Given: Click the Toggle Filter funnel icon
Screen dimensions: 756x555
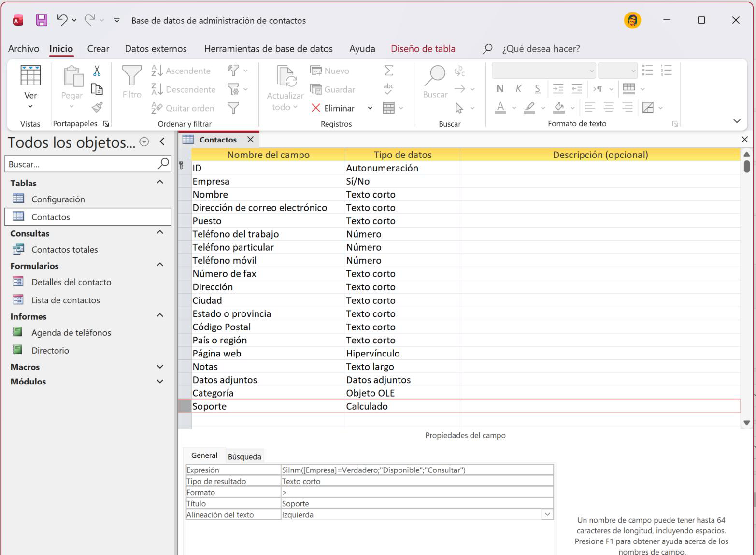Looking at the screenshot, I should 233,107.
